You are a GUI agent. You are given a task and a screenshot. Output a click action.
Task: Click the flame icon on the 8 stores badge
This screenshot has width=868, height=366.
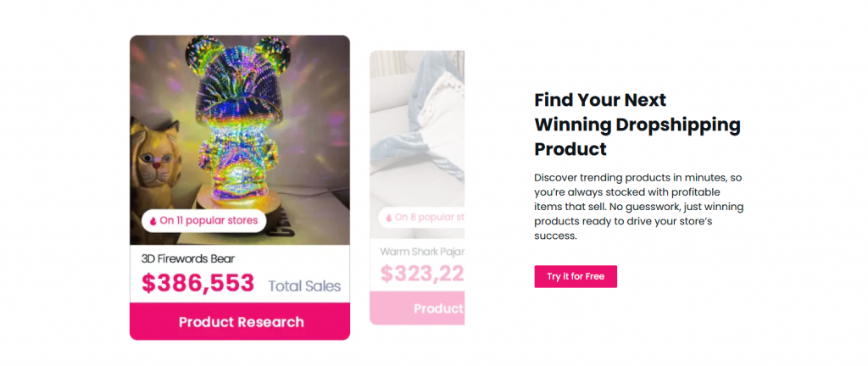(388, 218)
